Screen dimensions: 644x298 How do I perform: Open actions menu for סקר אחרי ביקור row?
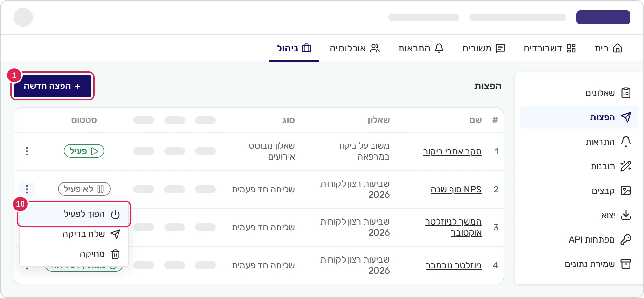point(27,151)
